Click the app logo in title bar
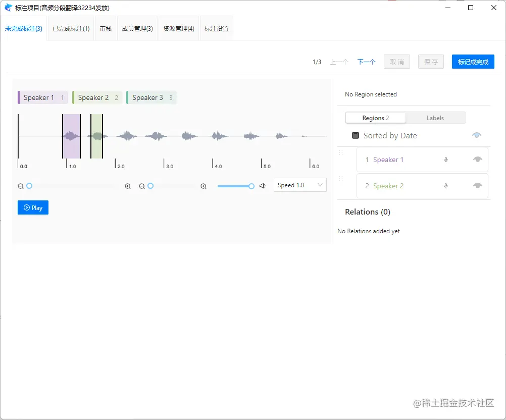Image resolution: width=506 pixels, height=420 pixels. pyautogui.click(x=8, y=8)
